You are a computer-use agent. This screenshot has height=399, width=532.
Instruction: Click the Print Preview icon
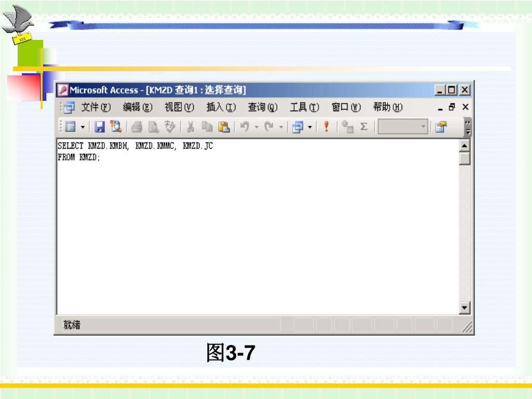(153, 127)
